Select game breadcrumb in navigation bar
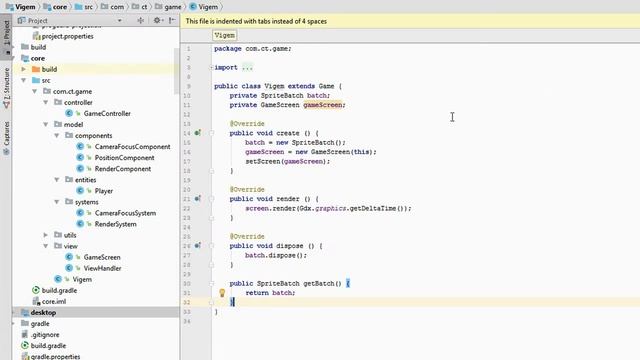The image size is (640, 360). pyautogui.click(x=168, y=7)
